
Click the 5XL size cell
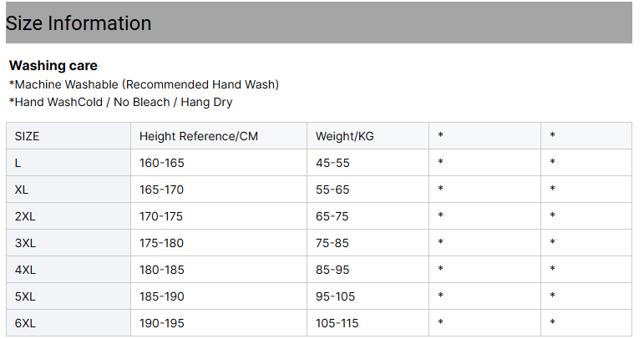pos(68,296)
